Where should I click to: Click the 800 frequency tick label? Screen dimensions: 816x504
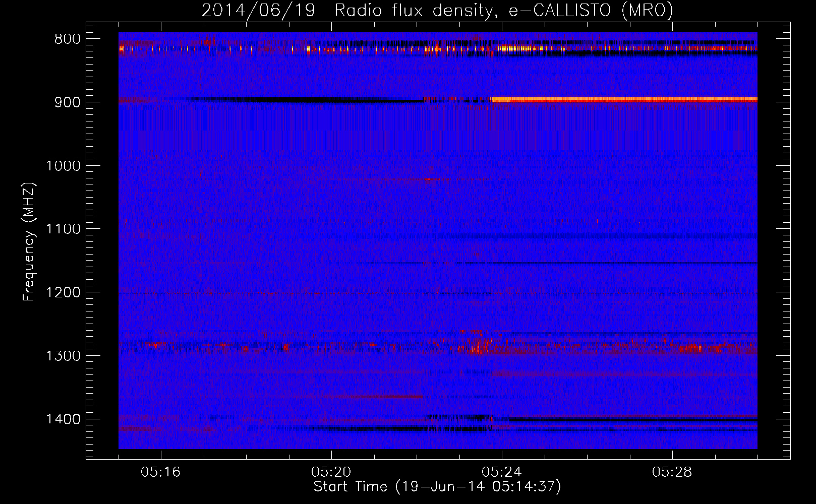[x=68, y=39]
